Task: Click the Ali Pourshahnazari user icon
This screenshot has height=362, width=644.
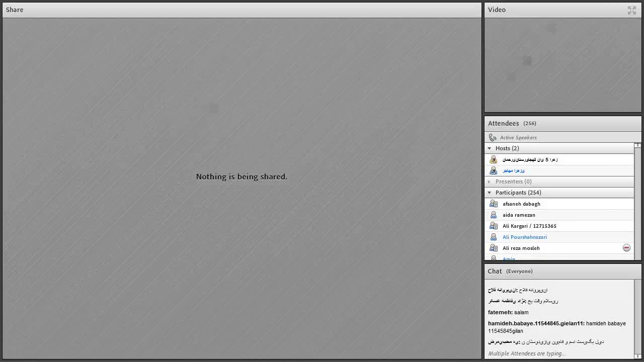Action: (x=493, y=237)
